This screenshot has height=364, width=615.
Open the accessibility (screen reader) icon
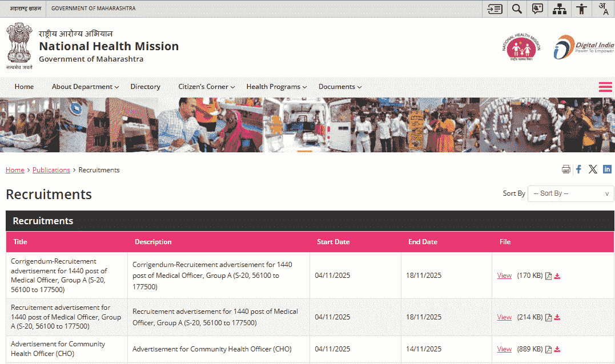tap(581, 9)
